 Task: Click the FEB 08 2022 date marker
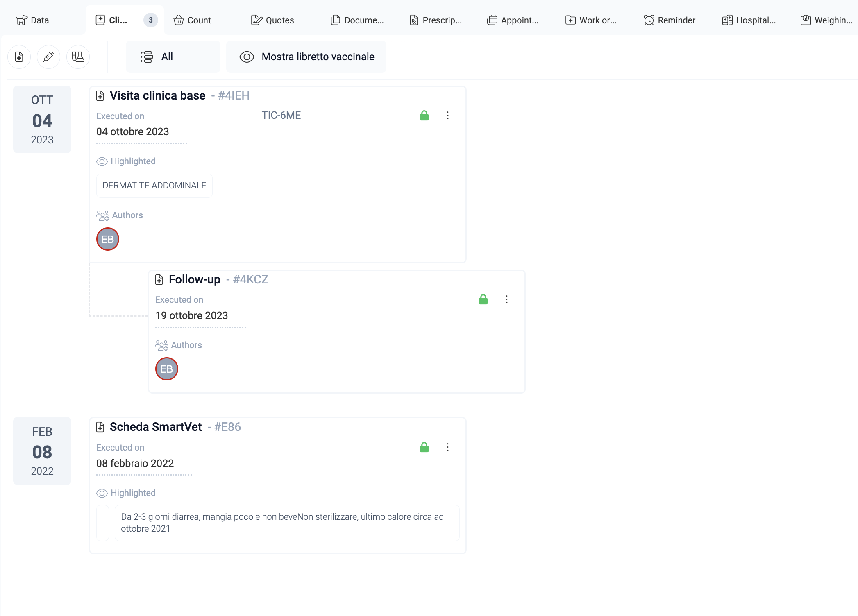click(x=42, y=451)
